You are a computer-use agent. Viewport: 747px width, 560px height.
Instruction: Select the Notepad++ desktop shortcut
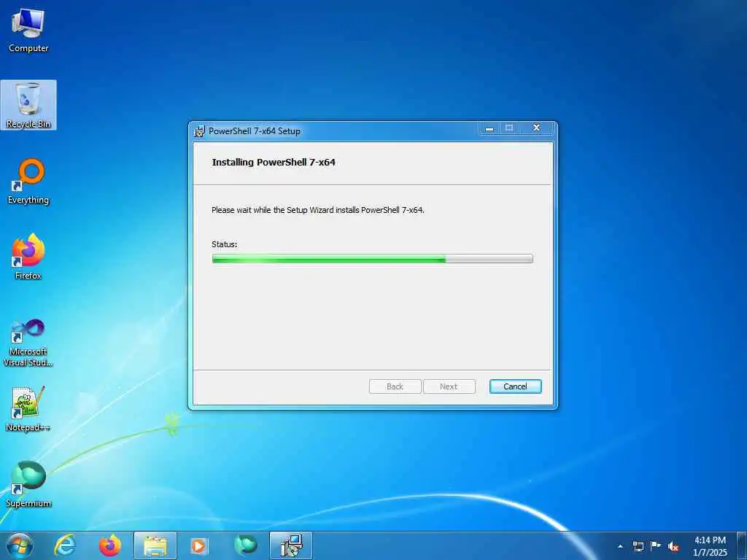(28, 408)
